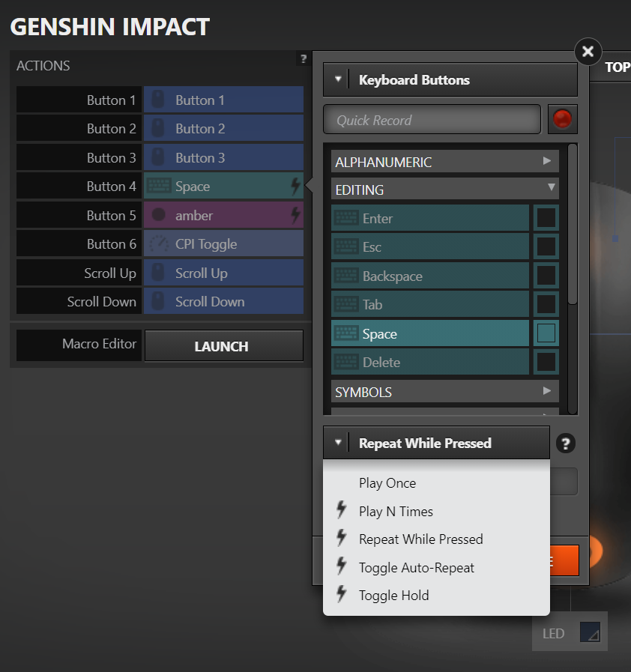This screenshot has width=631, height=672.
Task: Tick the checkbox beside Enter key
Action: tap(546, 218)
